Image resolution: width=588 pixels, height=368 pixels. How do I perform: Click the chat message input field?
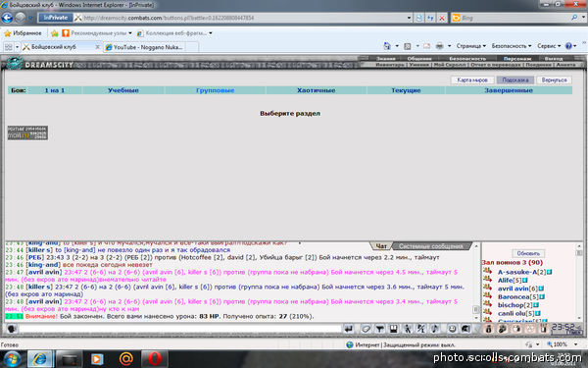[180, 329]
